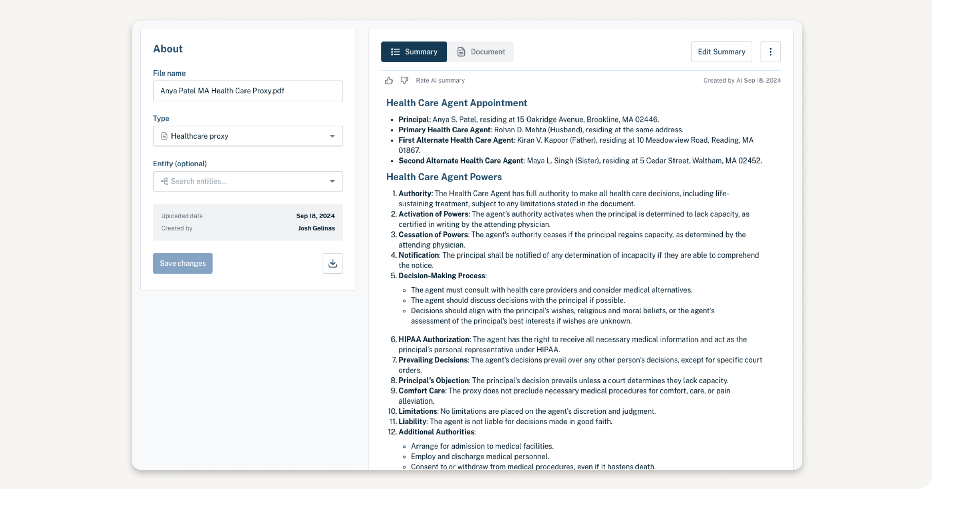Expand the Entity optional search dropdown
Image resolution: width=980 pixels, height=512 pixels.
333,181
